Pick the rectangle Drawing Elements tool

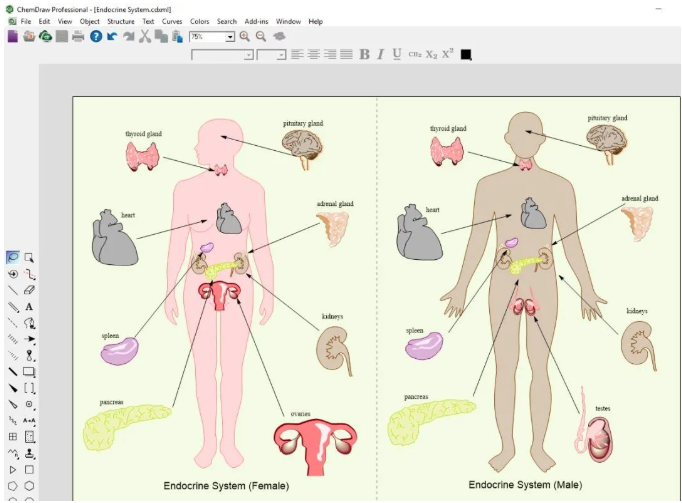(x=29, y=372)
